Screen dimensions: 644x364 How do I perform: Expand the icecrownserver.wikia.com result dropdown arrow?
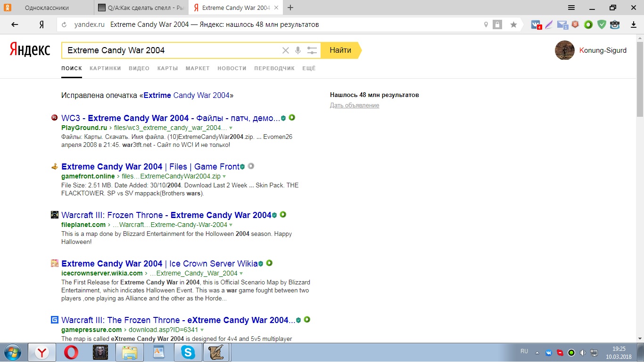tap(241, 274)
